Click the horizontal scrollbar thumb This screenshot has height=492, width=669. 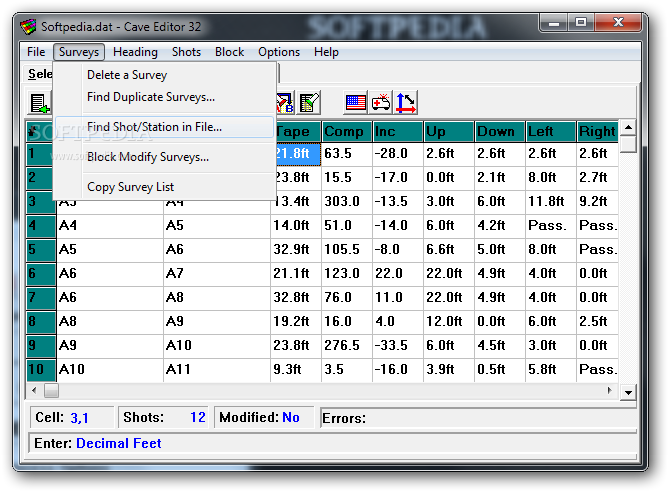click(51, 390)
